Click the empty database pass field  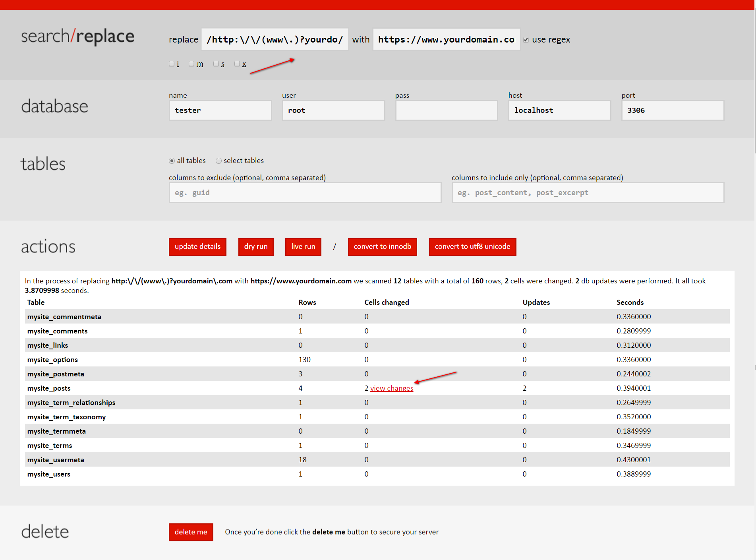point(446,110)
